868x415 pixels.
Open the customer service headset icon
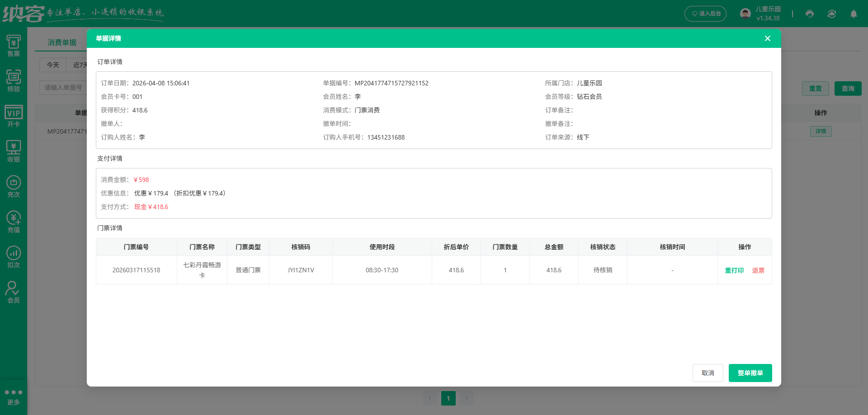point(809,14)
